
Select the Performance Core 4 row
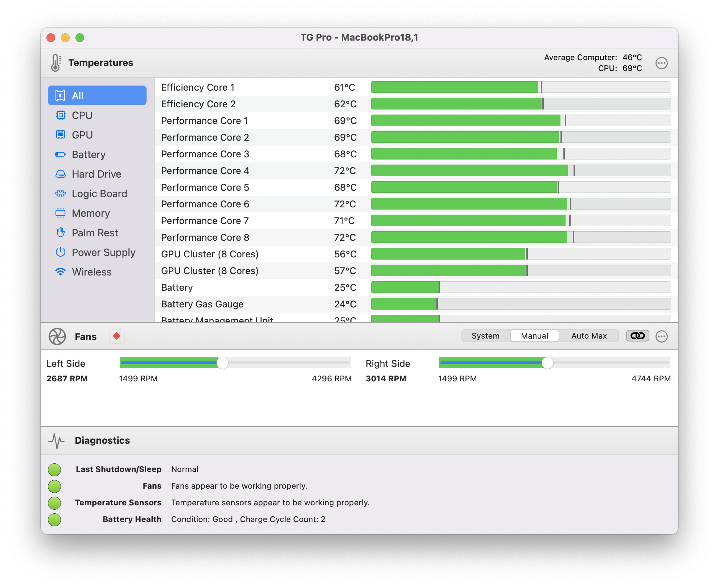[x=416, y=171]
